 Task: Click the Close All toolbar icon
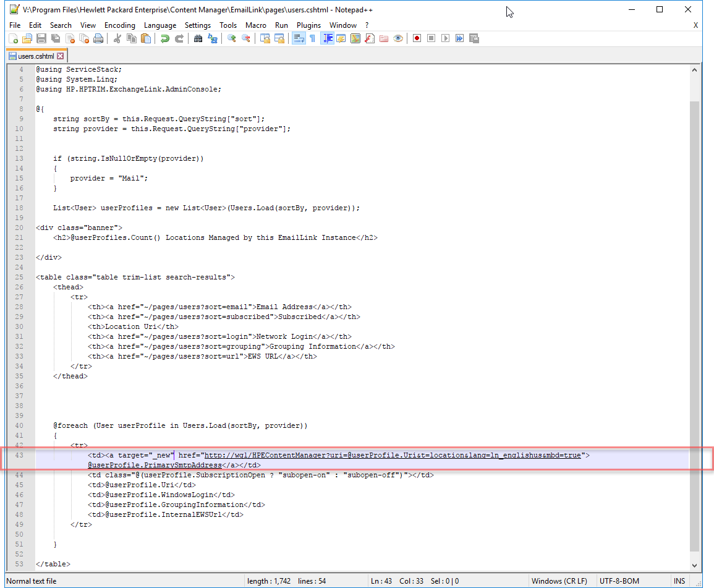84,39
